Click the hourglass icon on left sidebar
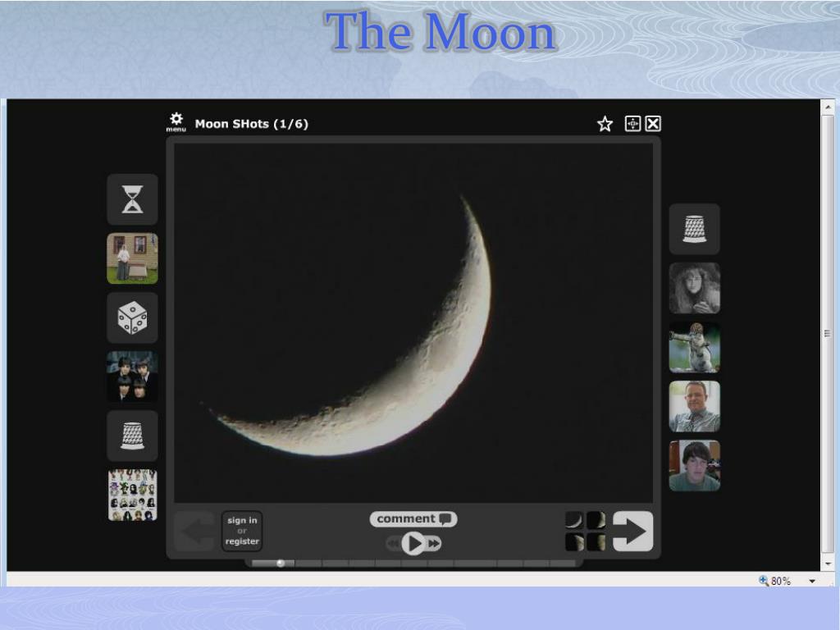This screenshot has width=840, height=630. click(x=132, y=199)
